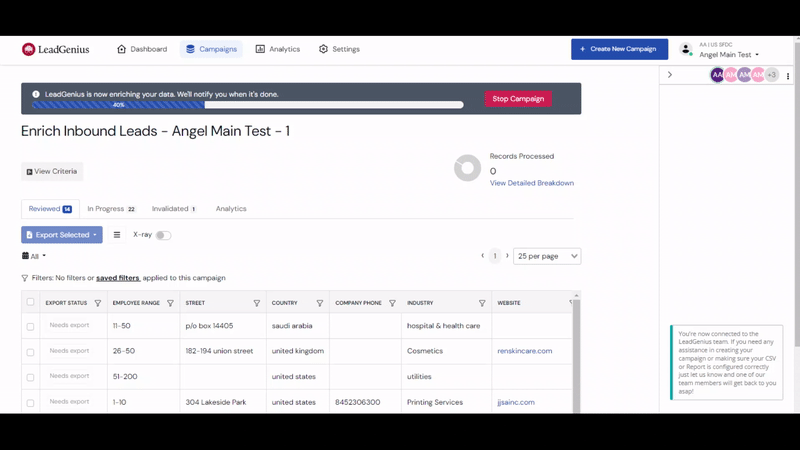Open the 25 per page dropdown
This screenshot has width=800, height=450.
[547, 256]
